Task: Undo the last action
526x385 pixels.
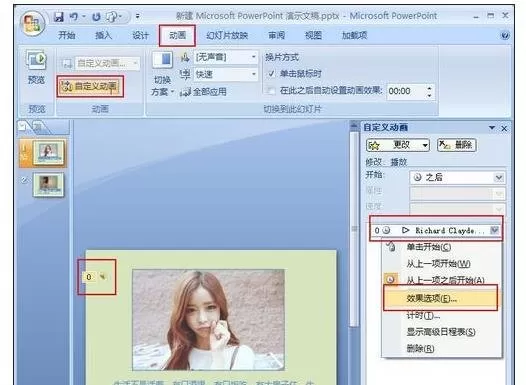Action: tap(74, 16)
